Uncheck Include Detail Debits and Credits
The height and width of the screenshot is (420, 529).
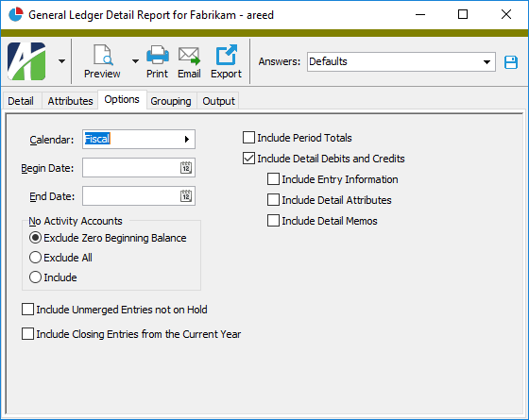[x=249, y=159]
